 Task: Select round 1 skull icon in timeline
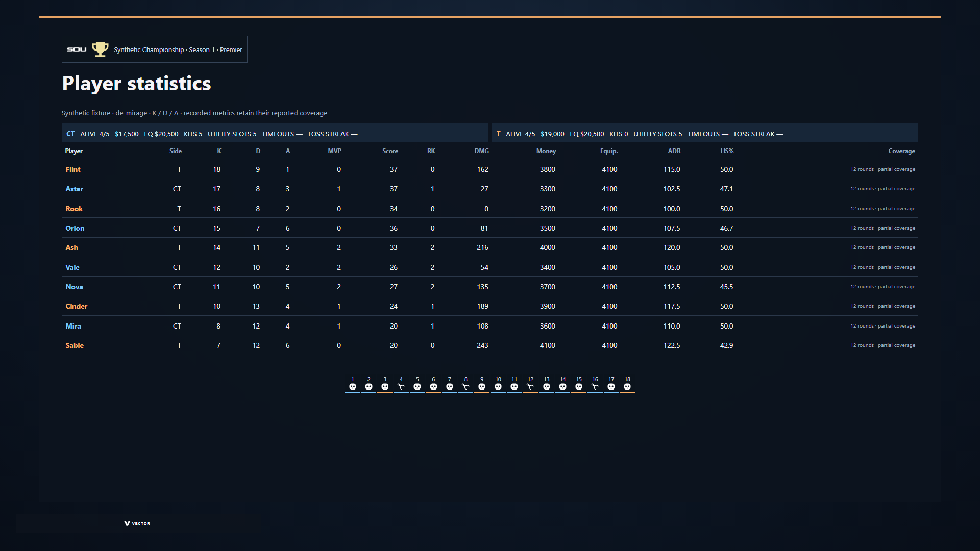(x=352, y=387)
